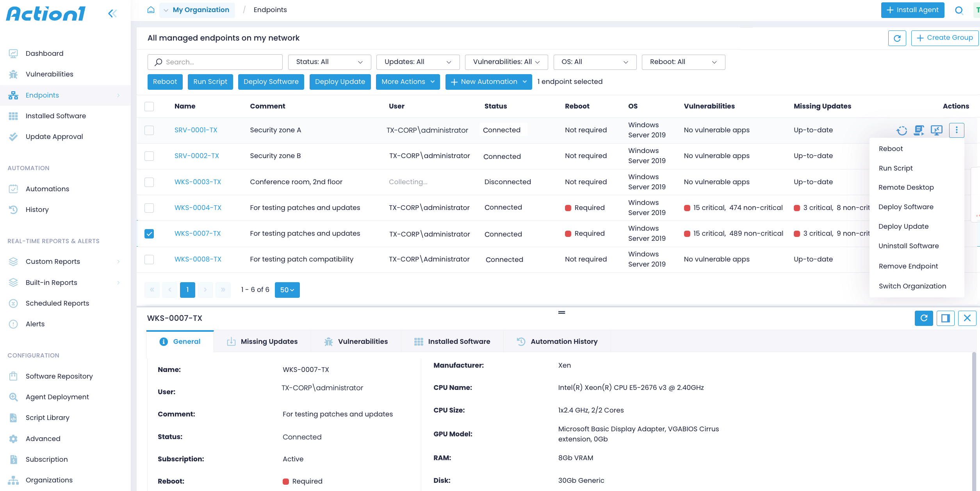Screen dimensions: 980x491
Task: Uncheck the WKS-0007-TX row checkbox
Action: (x=149, y=233)
